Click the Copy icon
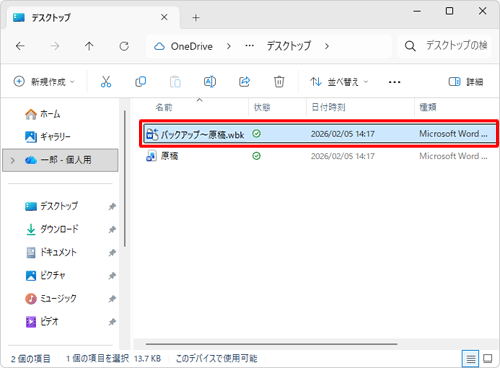 click(x=141, y=82)
